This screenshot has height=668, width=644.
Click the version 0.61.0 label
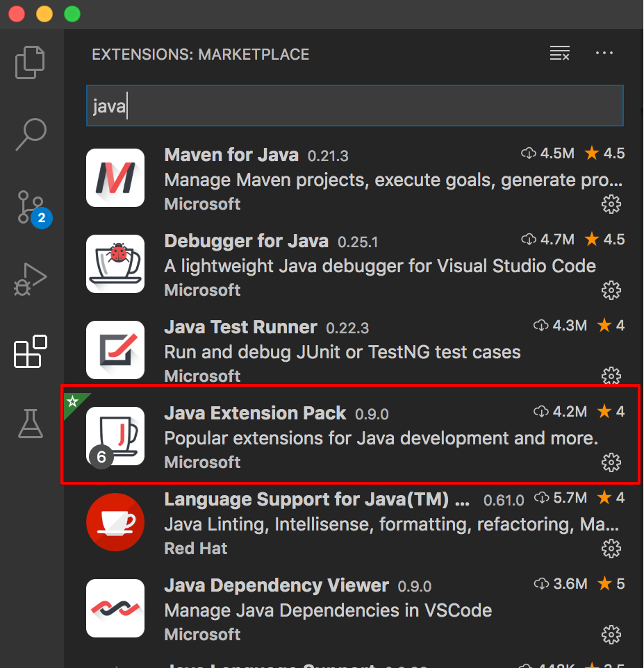[504, 501]
